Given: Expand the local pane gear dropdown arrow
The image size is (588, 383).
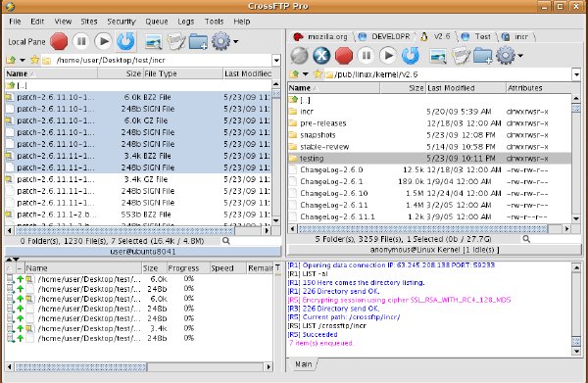Looking at the screenshot, I should click(x=235, y=41).
